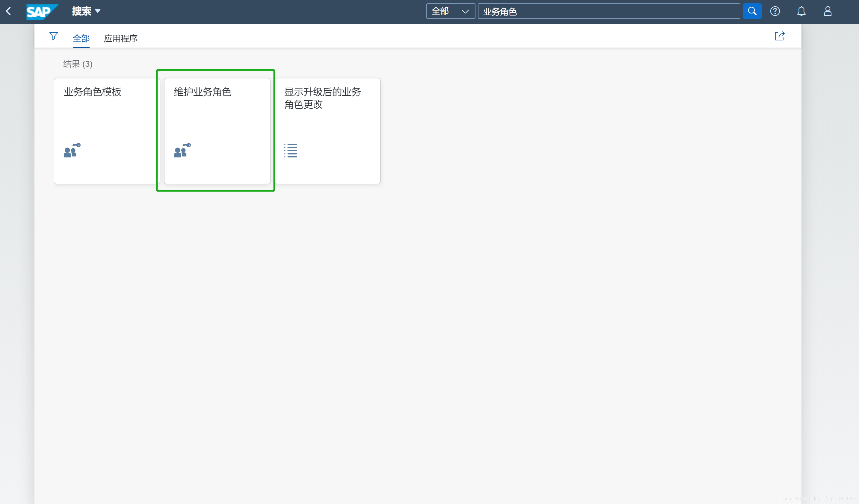Click the SAP logo
This screenshot has width=859, height=504.
tap(42, 12)
